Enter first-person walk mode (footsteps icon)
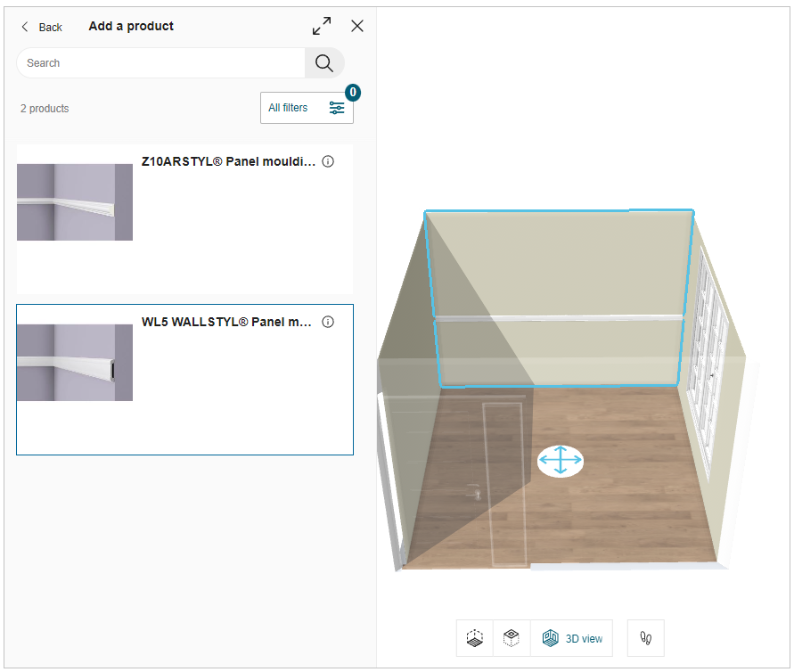This screenshot has width=794, height=672. (x=646, y=638)
